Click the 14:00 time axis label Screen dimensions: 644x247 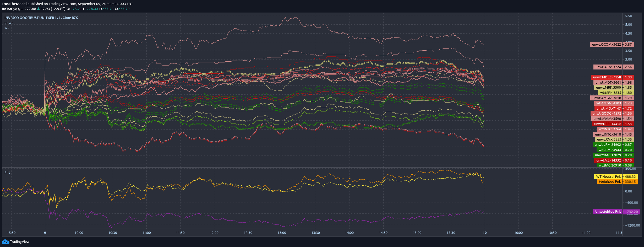pyautogui.click(x=349, y=233)
